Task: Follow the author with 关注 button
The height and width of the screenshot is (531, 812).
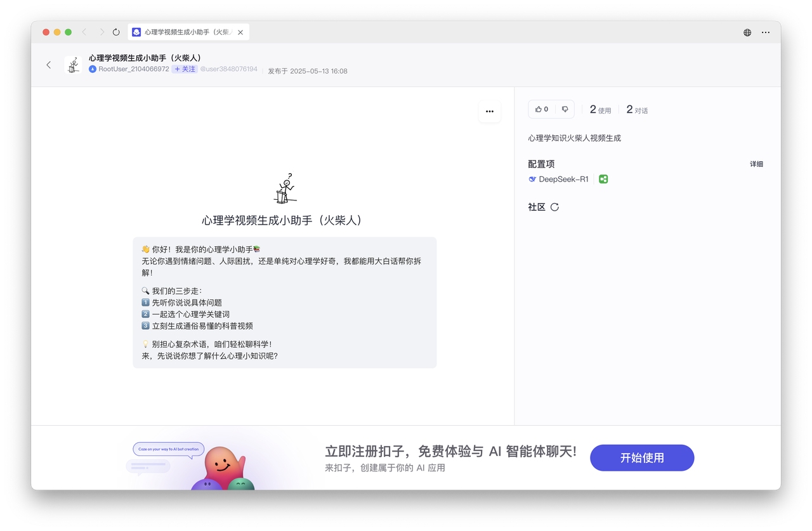Action: (x=185, y=69)
